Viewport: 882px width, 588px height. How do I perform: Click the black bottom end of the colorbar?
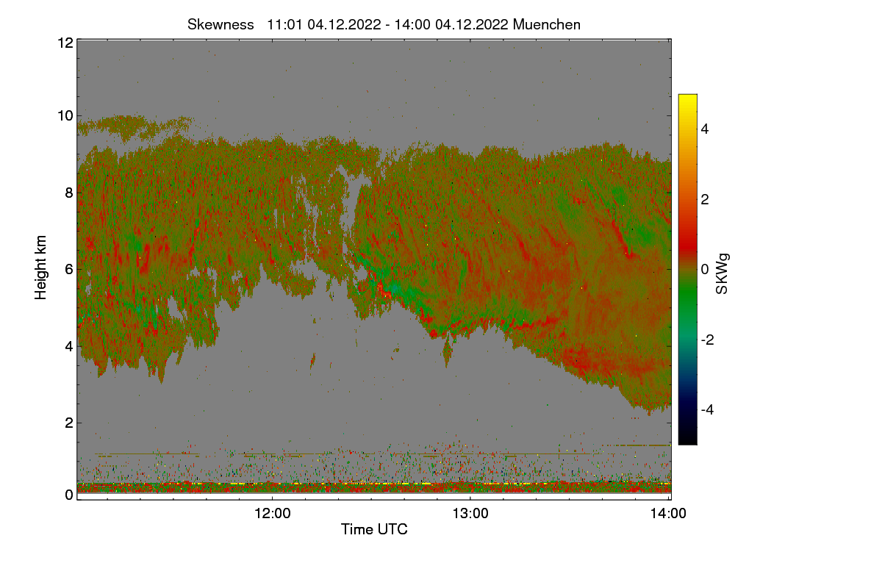687,438
